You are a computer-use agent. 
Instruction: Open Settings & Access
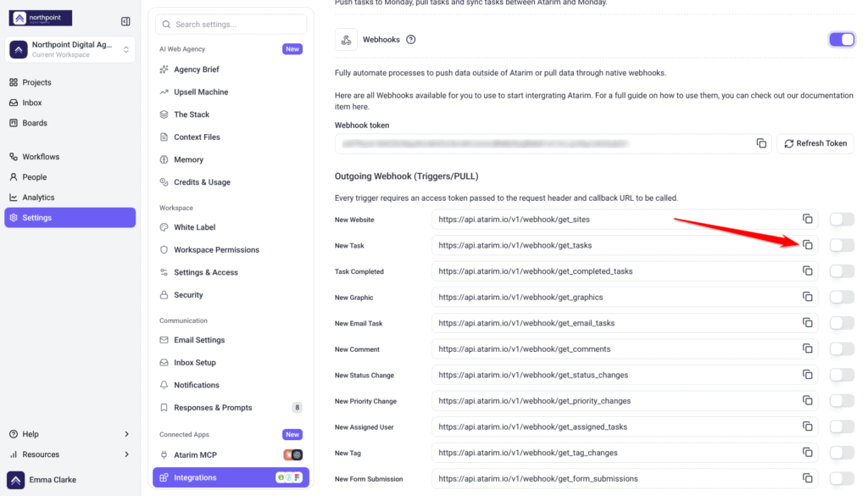(x=205, y=272)
